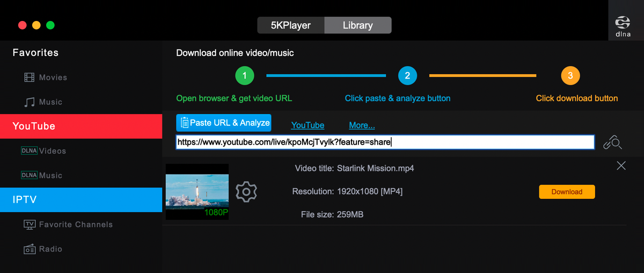Click the green fullscreen window button
644x273 pixels.
coord(50,25)
